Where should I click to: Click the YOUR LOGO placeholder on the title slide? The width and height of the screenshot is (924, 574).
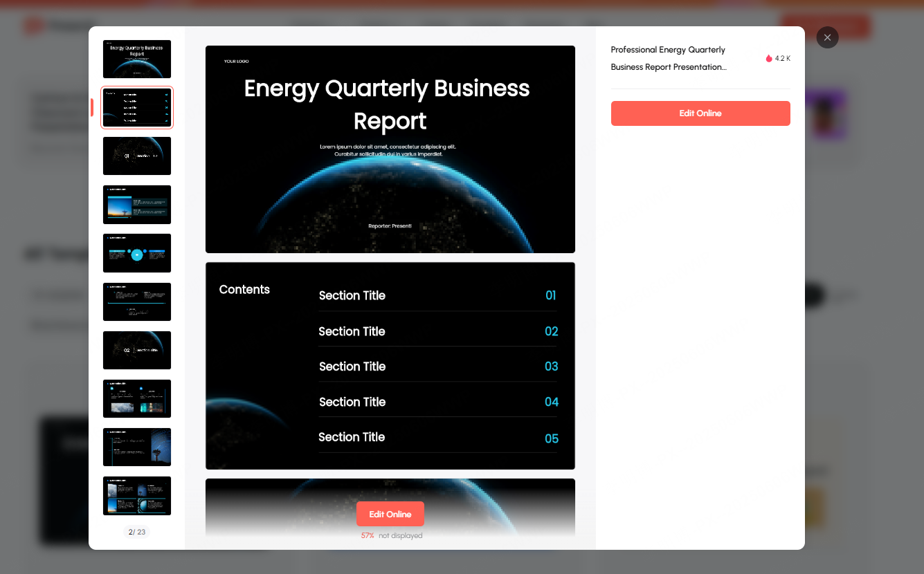coord(235,61)
